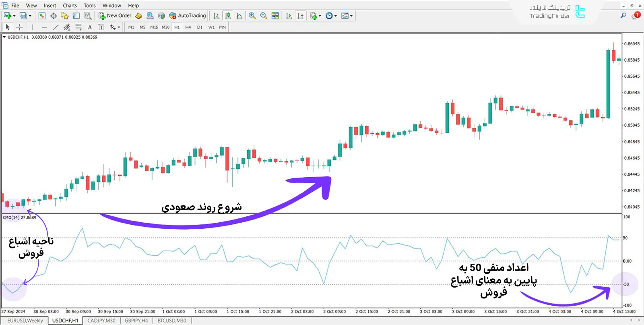644x325 pixels.
Task: Switch to the GBPJPY,H4 chart tab
Action: coord(136,321)
